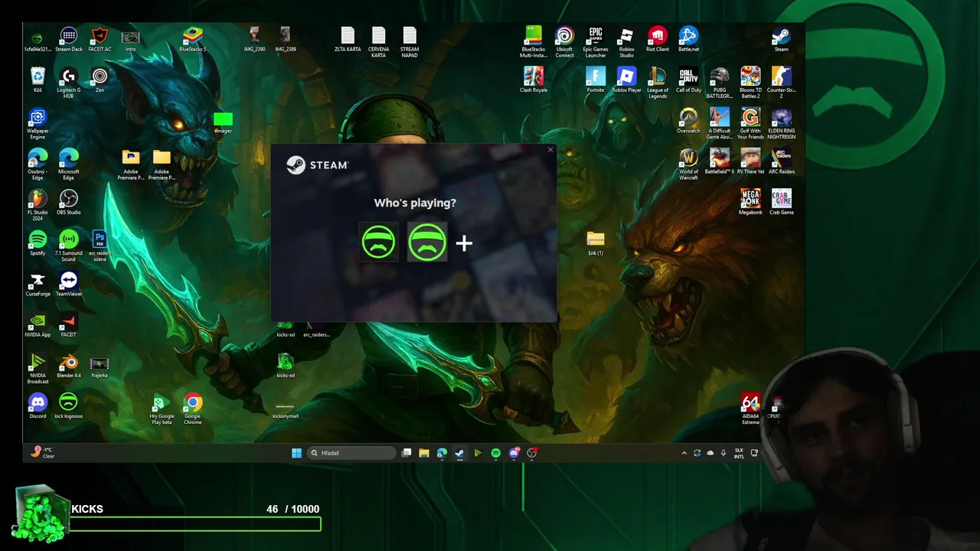Select World of Warcraft shortcut

(688, 162)
